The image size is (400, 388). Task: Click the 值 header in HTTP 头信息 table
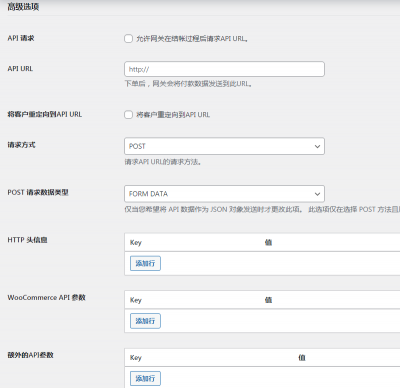268,243
